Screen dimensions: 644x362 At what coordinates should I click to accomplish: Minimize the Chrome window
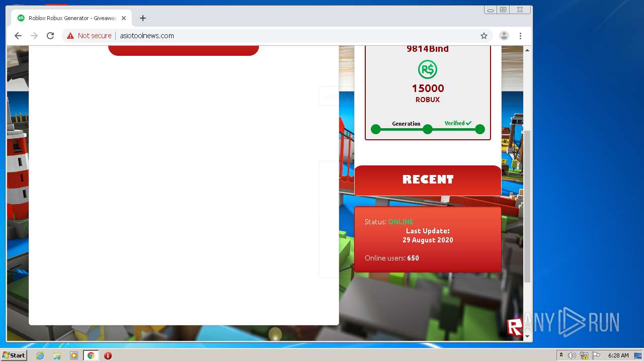point(491,10)
